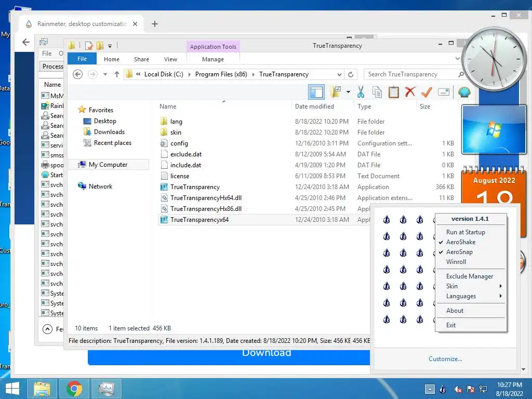Open Windows Start button
The width and height of the screenshot is (532, 399).
12,389
